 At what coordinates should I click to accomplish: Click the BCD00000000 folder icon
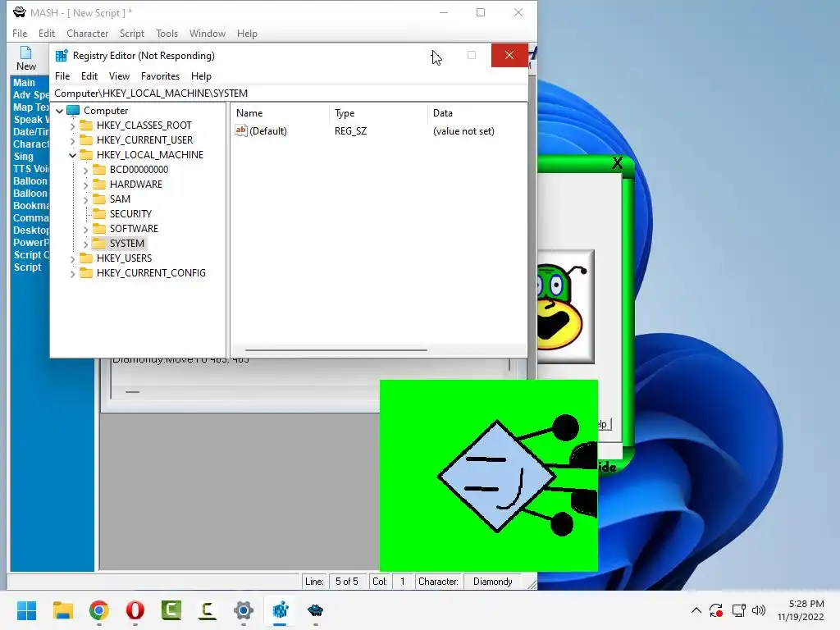99,170
